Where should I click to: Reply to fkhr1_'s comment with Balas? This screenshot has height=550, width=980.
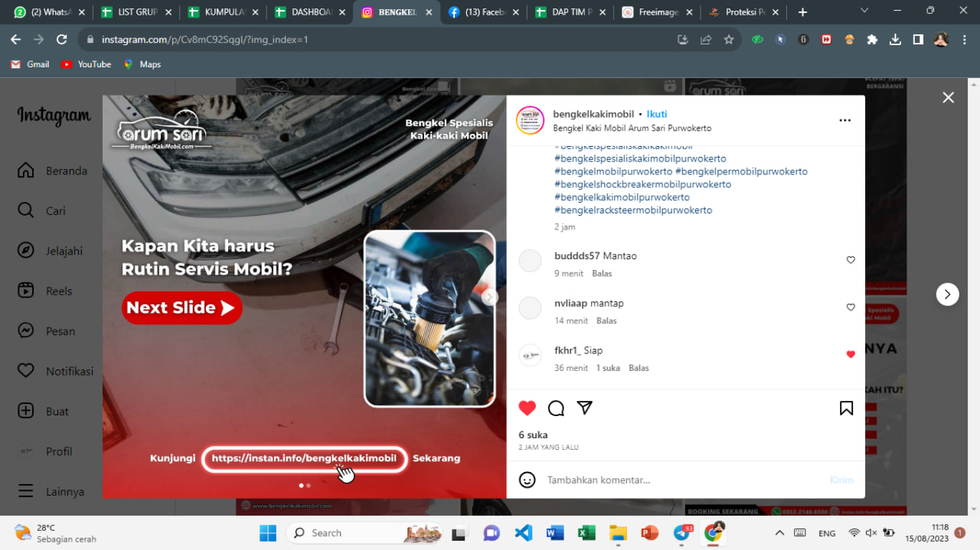click(639, 368)
